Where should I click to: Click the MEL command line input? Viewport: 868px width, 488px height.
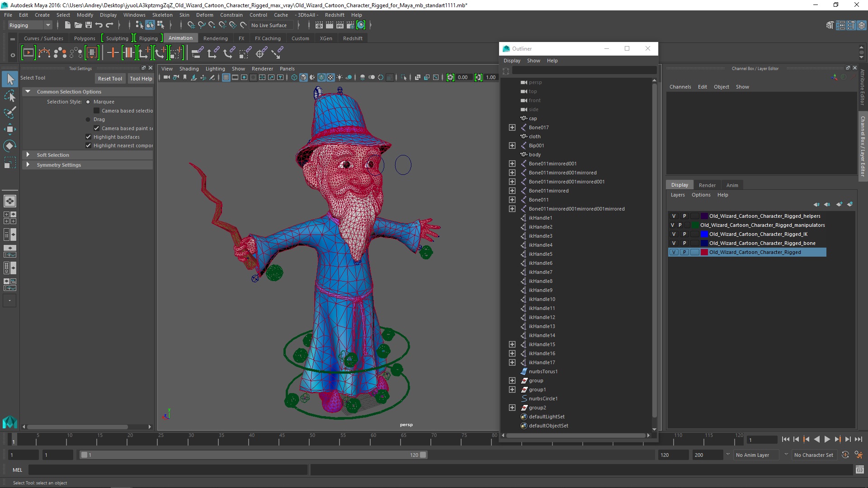click(168, 470)
